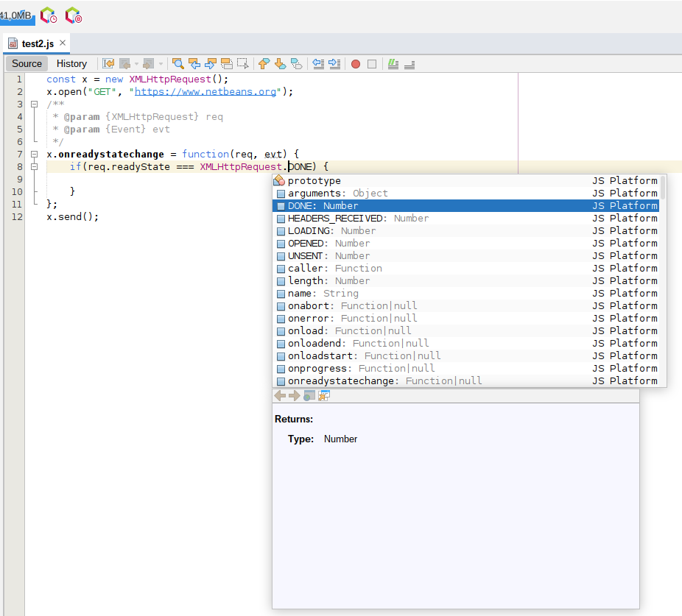Image resolution: width=682 pixels, height=616 pixels.
Task: Toggle Rectangular Selection icon
Action: (243, 64)
